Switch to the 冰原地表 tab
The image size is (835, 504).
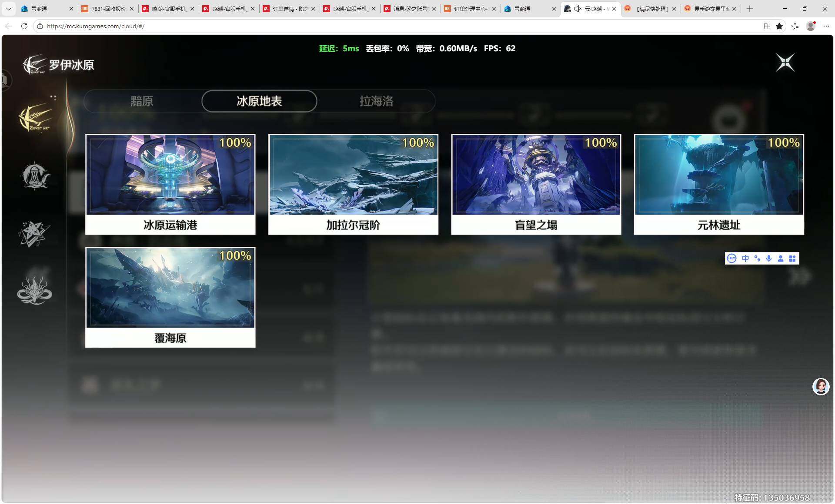point(259,101)
